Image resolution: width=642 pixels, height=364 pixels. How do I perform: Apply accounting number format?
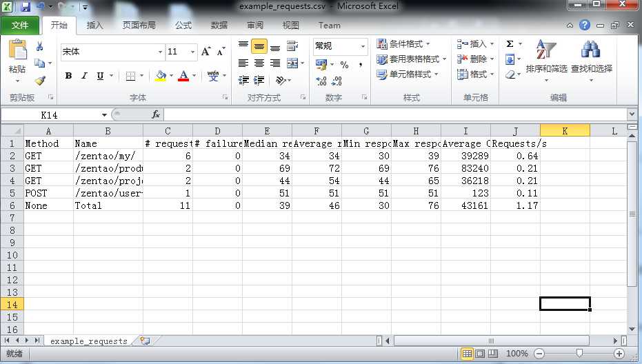tap(321, 64)
